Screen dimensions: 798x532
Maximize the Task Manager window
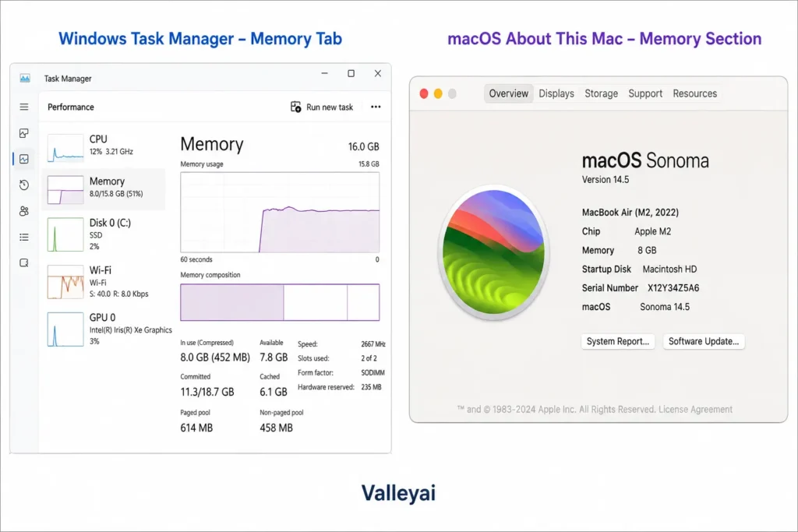click(x=351, y=73)
